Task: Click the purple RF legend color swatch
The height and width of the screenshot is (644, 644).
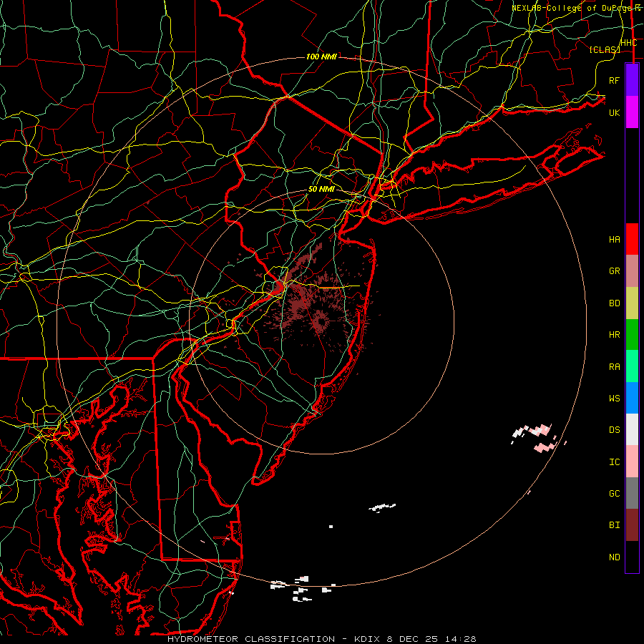Action: coord(632,80)
